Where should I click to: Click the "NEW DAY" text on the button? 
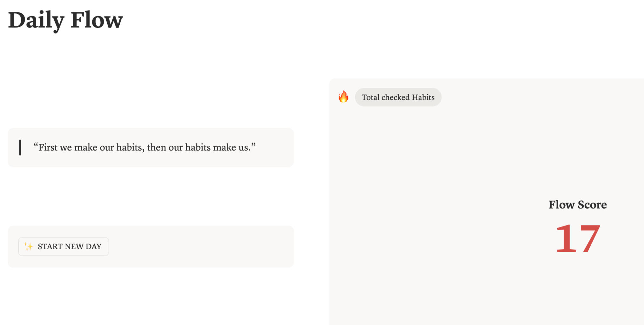(83, 246)
